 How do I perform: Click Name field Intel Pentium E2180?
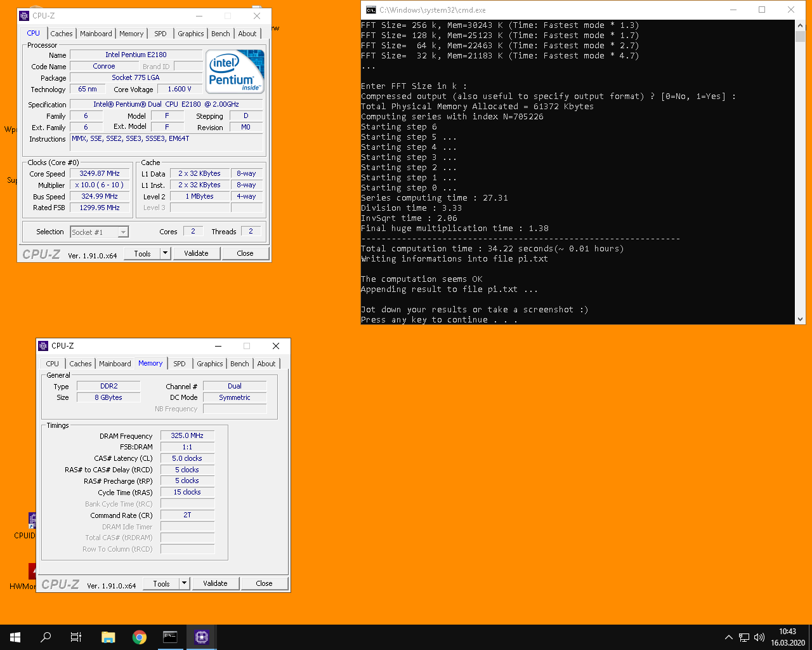pos(136,55)
